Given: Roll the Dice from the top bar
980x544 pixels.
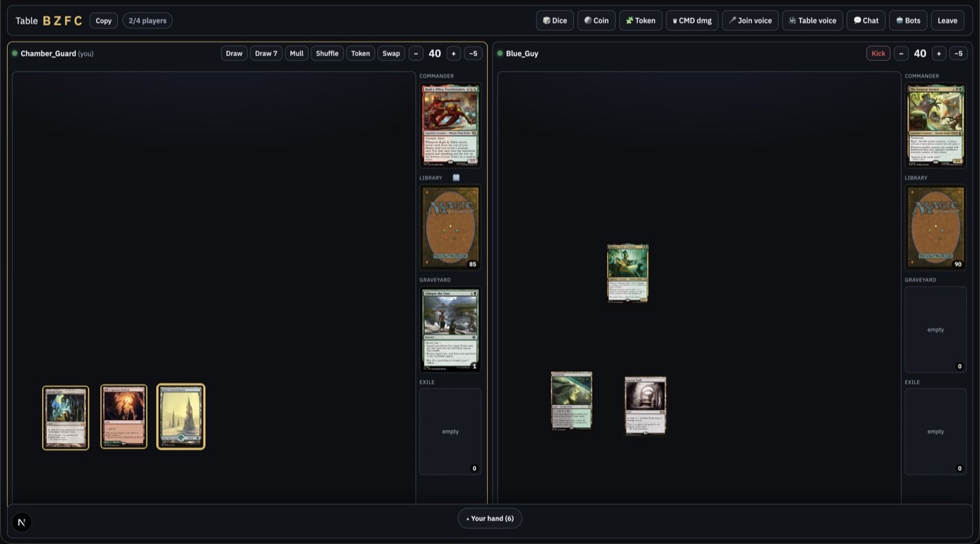Looking at the screenshot, I should pyautogui.click(x=554, y=20).
